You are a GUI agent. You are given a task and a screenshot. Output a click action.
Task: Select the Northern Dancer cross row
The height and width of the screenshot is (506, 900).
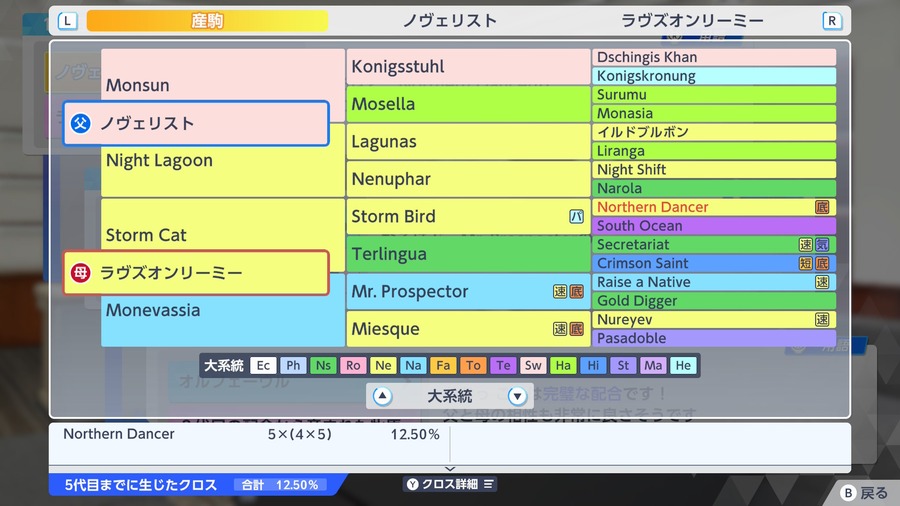point(251,434)
